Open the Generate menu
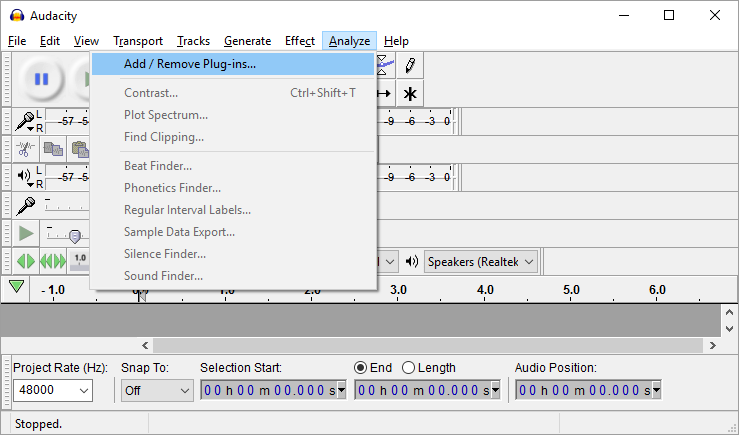Viewport: 739px width, 435px height. pos(247,41)
